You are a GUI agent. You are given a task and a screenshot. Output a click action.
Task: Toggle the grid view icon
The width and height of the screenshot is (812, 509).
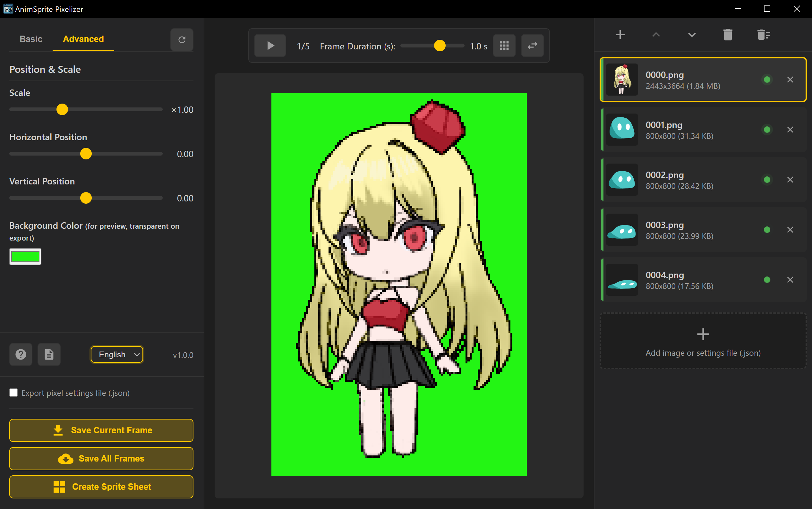pos(504,46)
